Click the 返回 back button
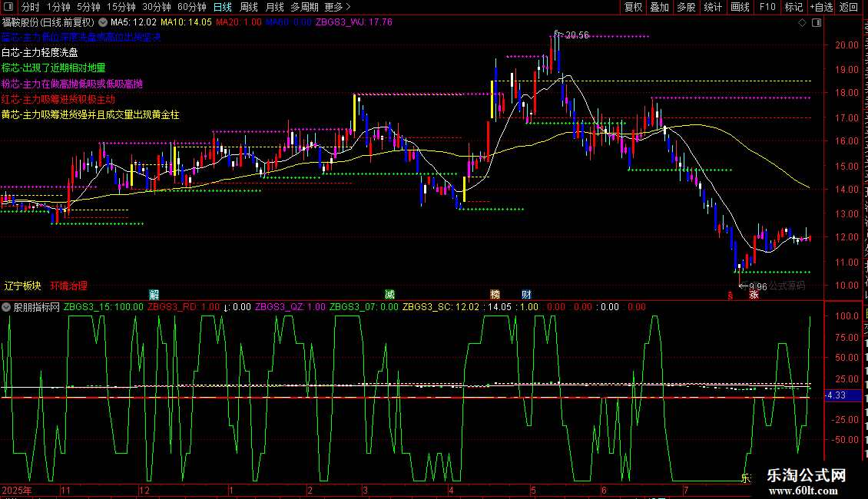 (x=848, y=7)
